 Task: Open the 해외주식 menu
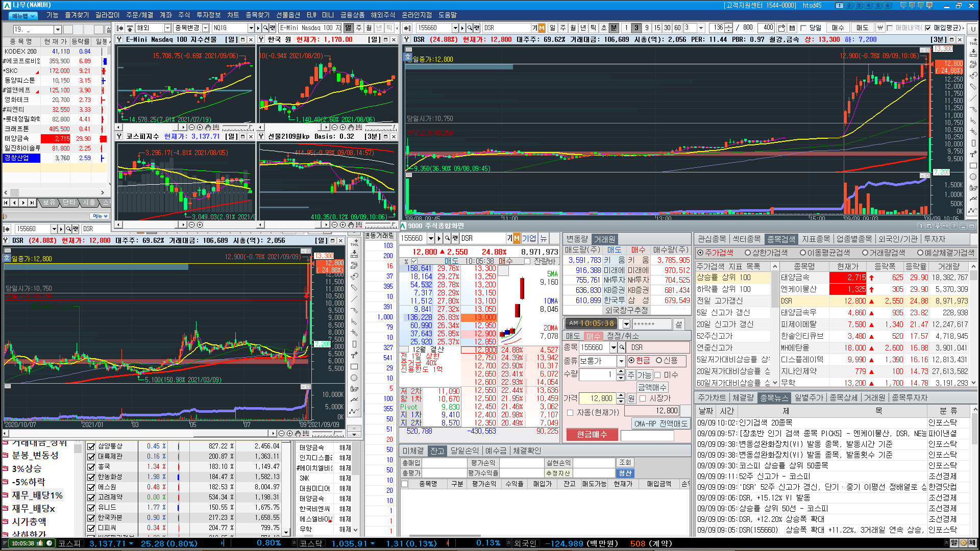[383, 15]
